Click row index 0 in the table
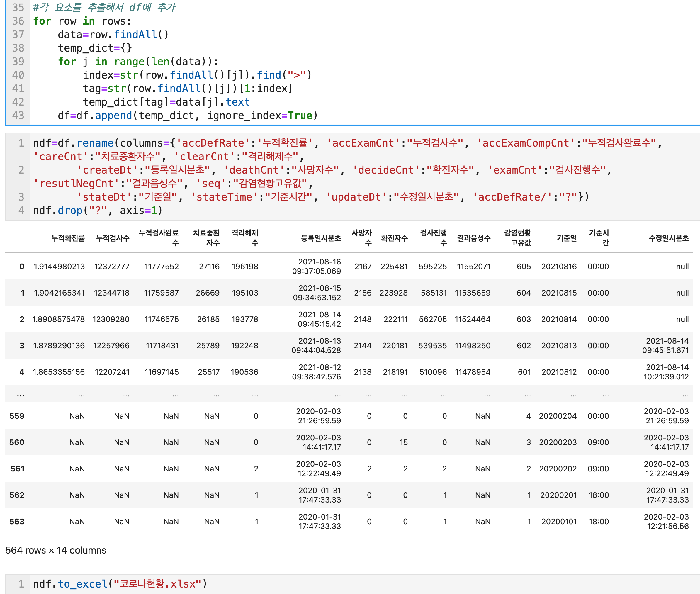The height and width of the screenshot is (594, 700). click(x=22, y=266)
